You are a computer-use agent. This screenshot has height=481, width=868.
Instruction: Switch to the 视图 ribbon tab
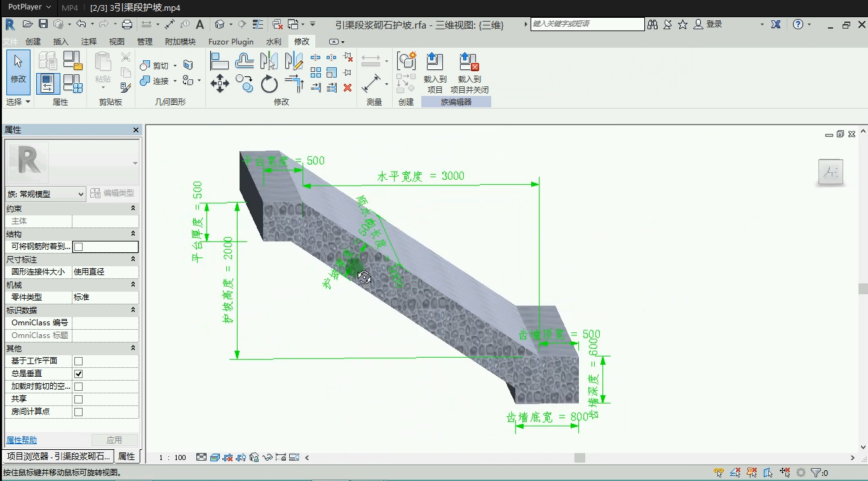[117, 41]
